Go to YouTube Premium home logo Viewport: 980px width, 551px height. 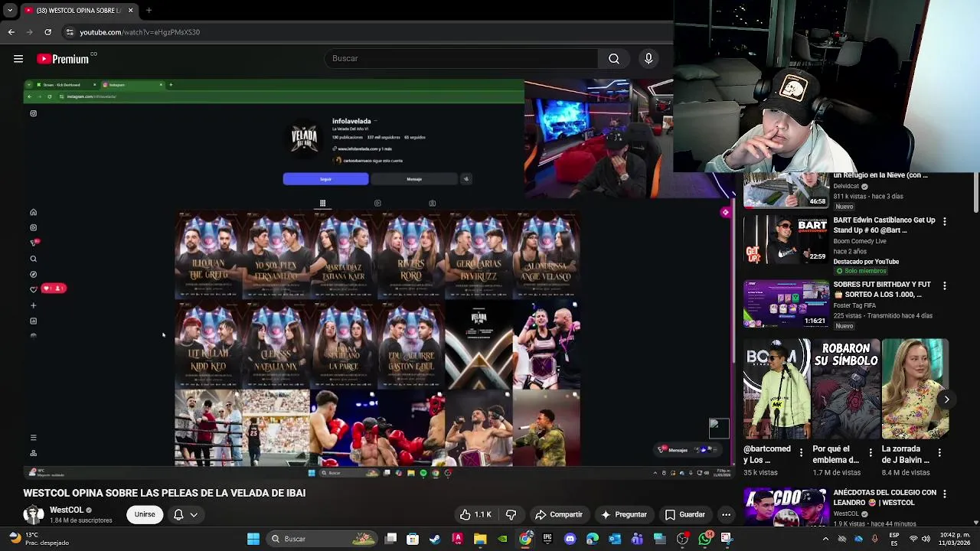tap(63, 59)
